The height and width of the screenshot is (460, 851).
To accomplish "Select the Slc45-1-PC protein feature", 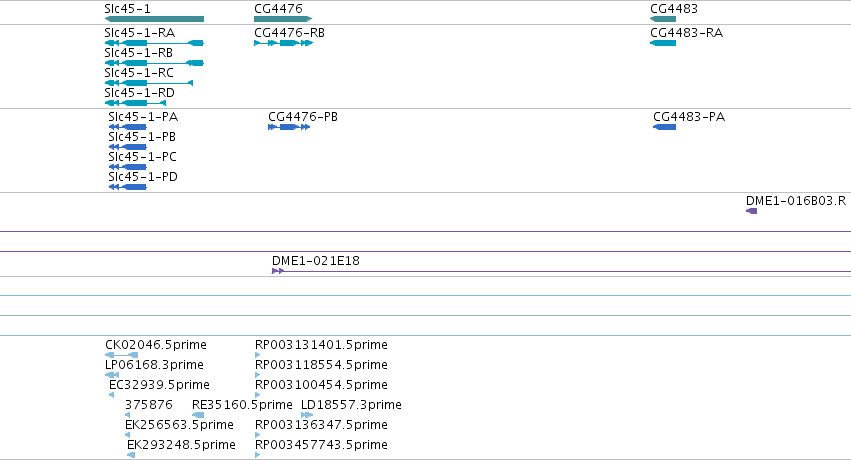I will (128, 167).
